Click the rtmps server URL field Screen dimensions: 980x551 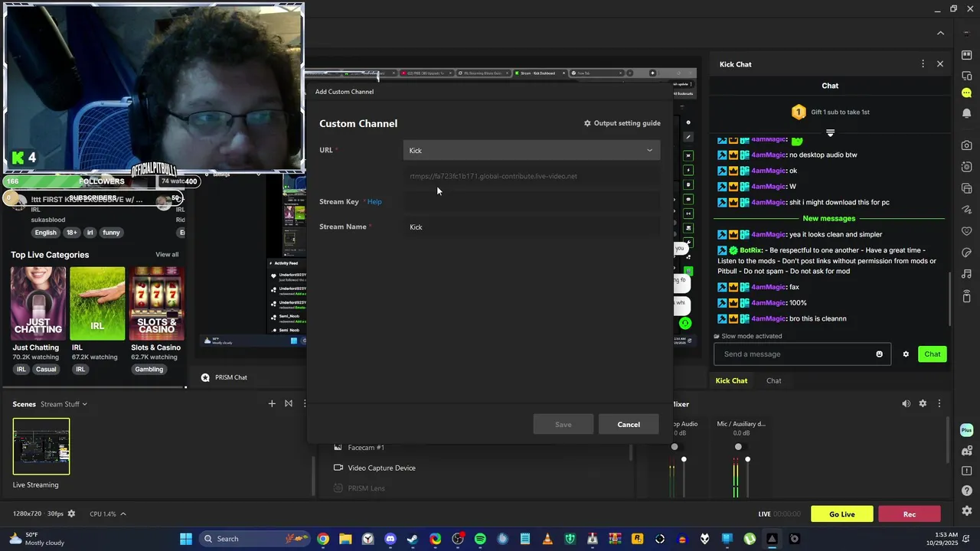point(531,176)
